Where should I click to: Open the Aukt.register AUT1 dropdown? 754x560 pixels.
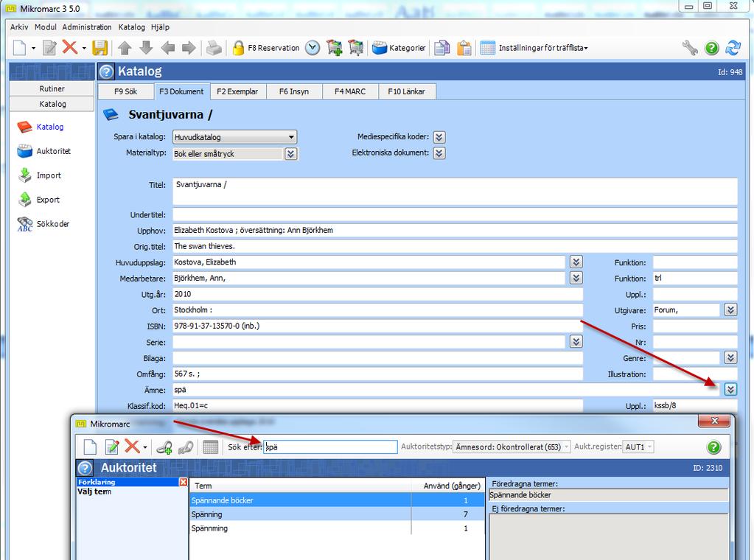pos(638,447)
